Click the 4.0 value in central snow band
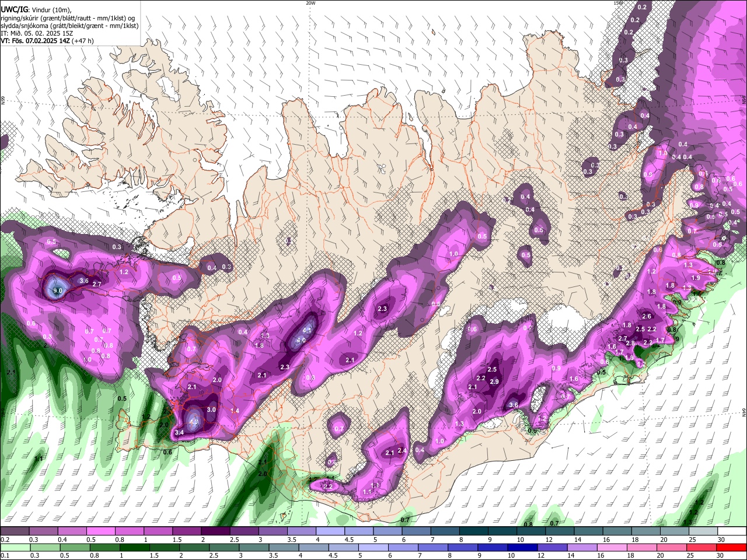This screenshot has width=747, height=560. tap(301, 340)
